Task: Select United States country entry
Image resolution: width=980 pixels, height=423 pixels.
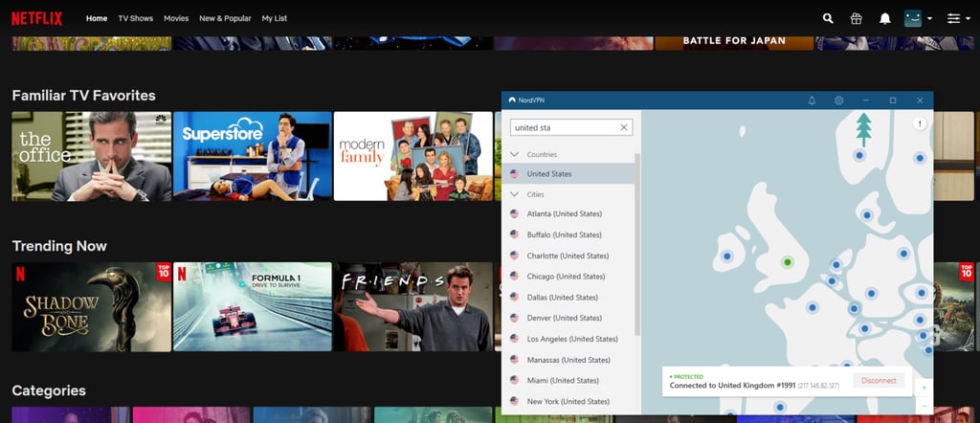Action: [x=568, y=174]
